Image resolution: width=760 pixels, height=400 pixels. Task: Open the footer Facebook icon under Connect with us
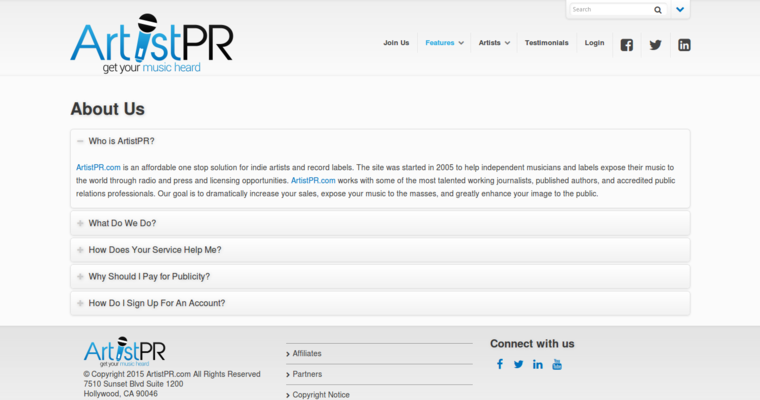pyautogui.click(x=500, y=364)
